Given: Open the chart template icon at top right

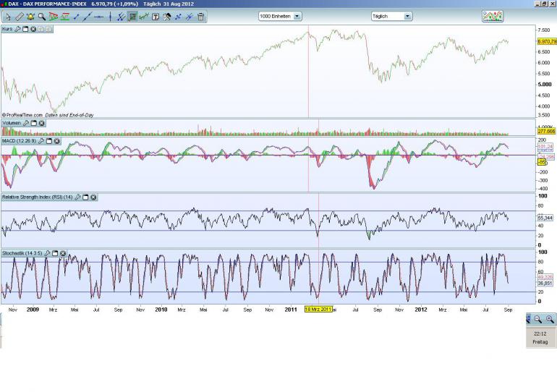Looking at the screenshot, I should (493, 16).
